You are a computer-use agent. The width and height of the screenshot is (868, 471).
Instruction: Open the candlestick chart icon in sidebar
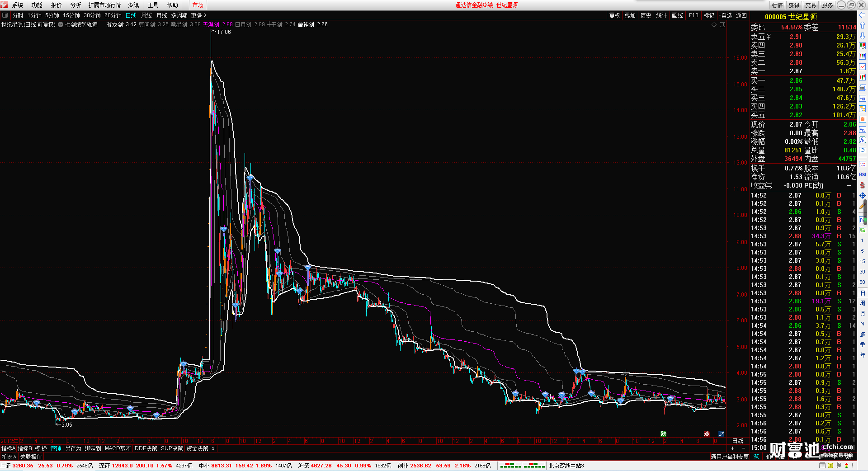[x=862, y=77]
